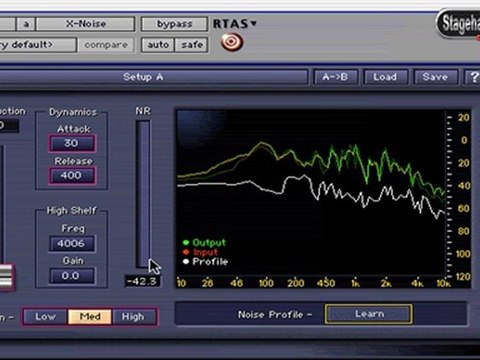This screenshot has width=480, height=360.
Task: Select High resolution option
Action: pyautogui.click(x=134, y=317)
